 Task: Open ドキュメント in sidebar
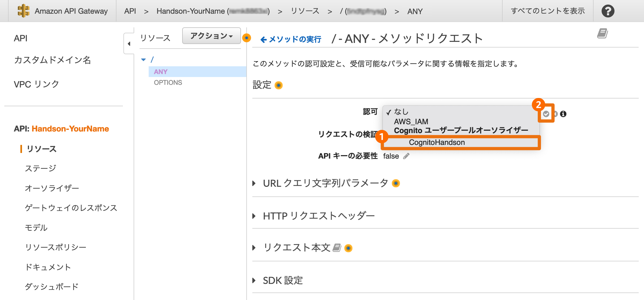(x=48, y=267)
